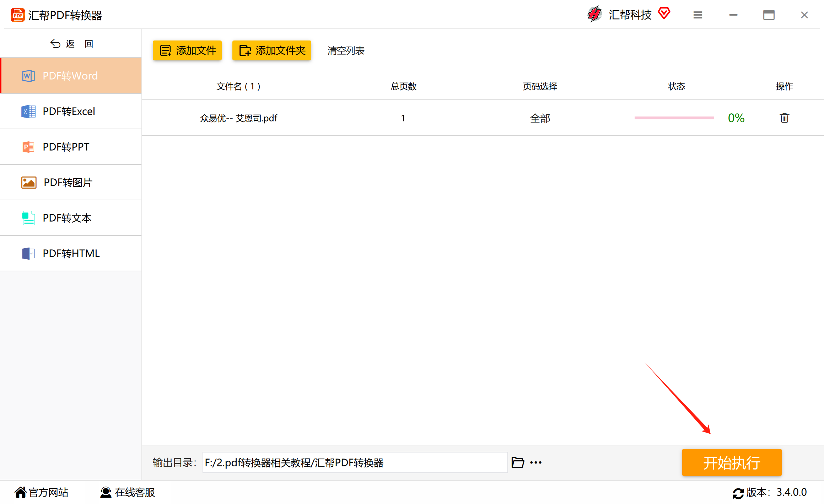
Task: Click the 汇帮PDF转换器 app logo icon
Action: (17, 15)
